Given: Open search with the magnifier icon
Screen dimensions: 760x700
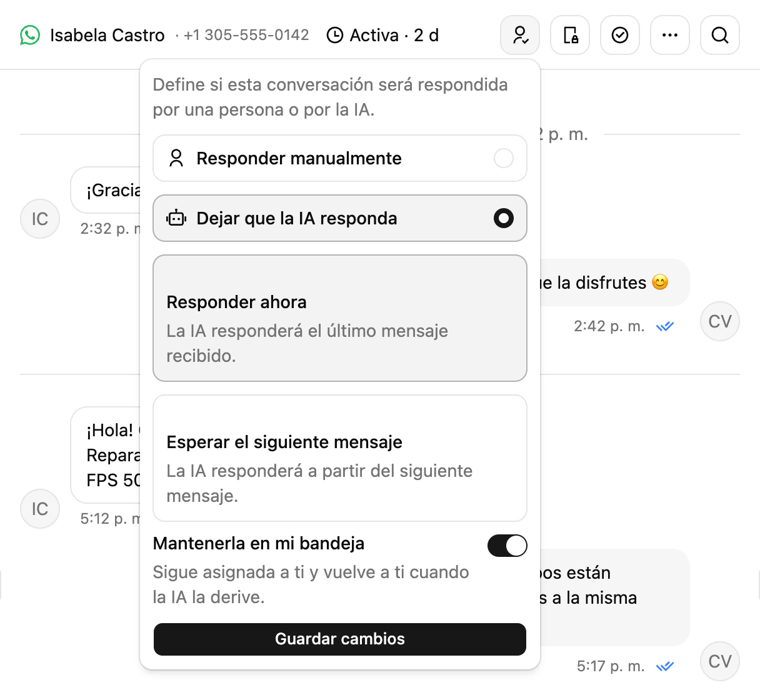Looking at the screenshot, I should 720,35.
